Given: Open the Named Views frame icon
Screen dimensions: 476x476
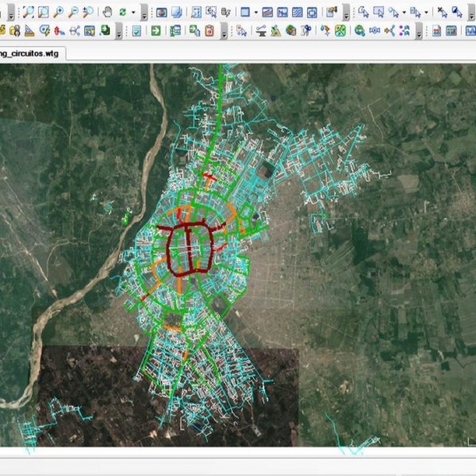Looking at the screenshot, I should point(312,13).
